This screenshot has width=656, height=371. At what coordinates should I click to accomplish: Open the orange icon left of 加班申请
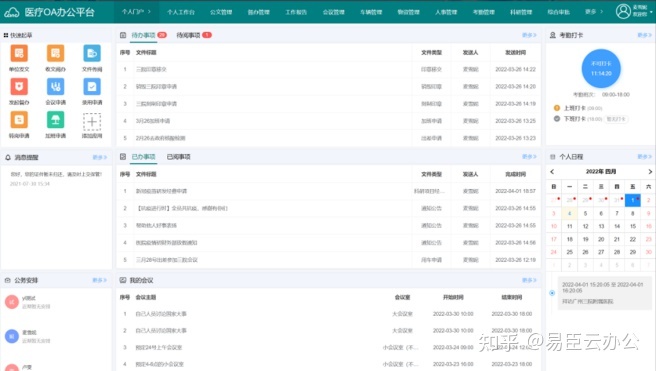19,120
